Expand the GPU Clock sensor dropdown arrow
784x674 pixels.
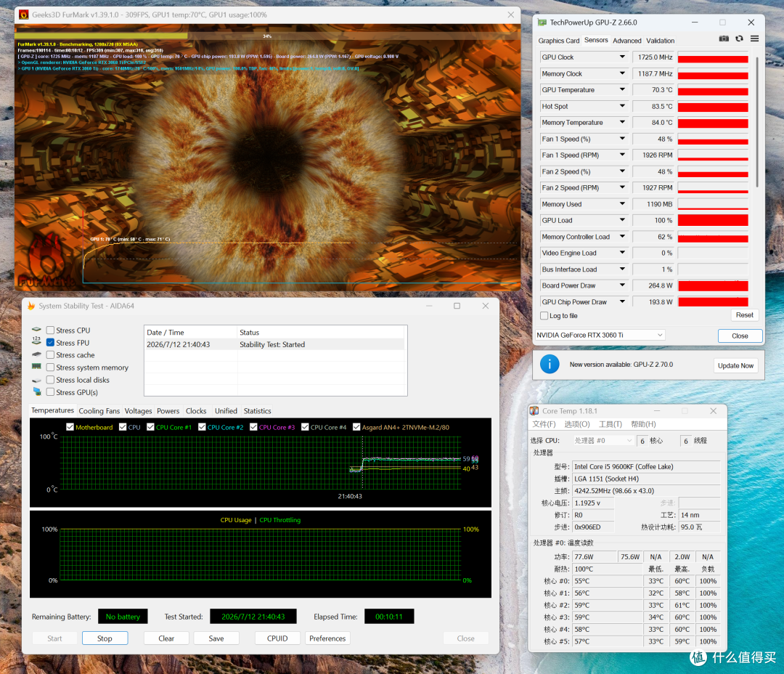(623, 57)
